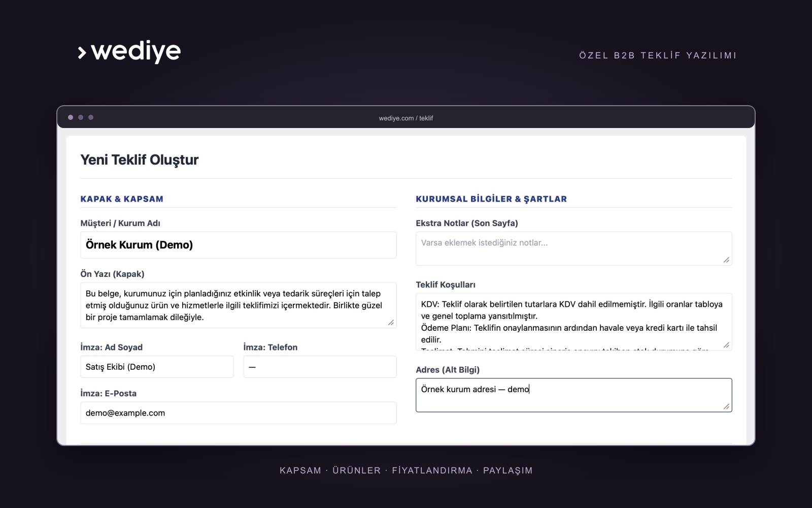Click the Müşteri / Kurum Adı label
812x508 pixels.
pos(120,223)
